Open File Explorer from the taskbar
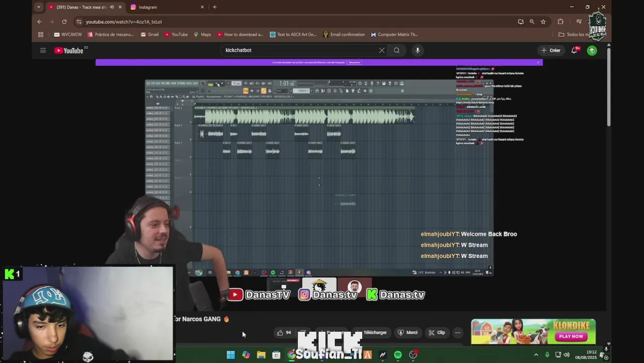The height and width of the screenshot is (363, 644). tap(261, 355)
